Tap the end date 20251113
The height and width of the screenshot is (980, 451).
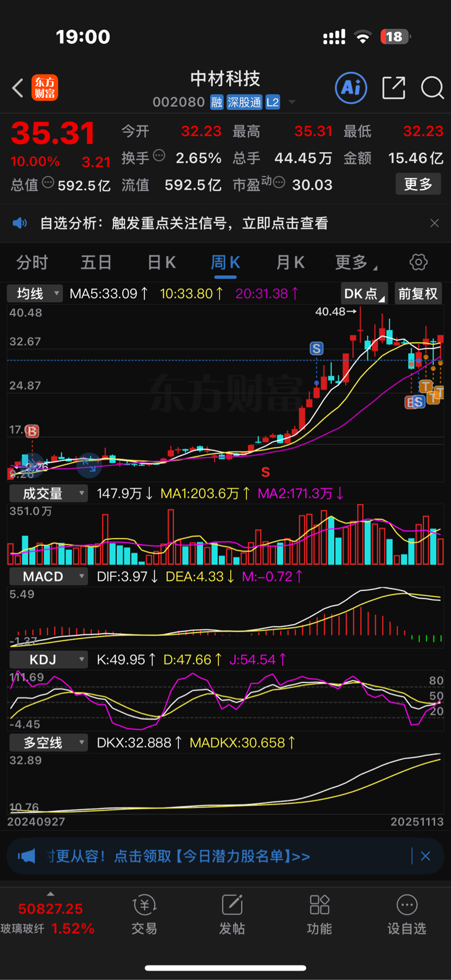(x=417, y=822)
